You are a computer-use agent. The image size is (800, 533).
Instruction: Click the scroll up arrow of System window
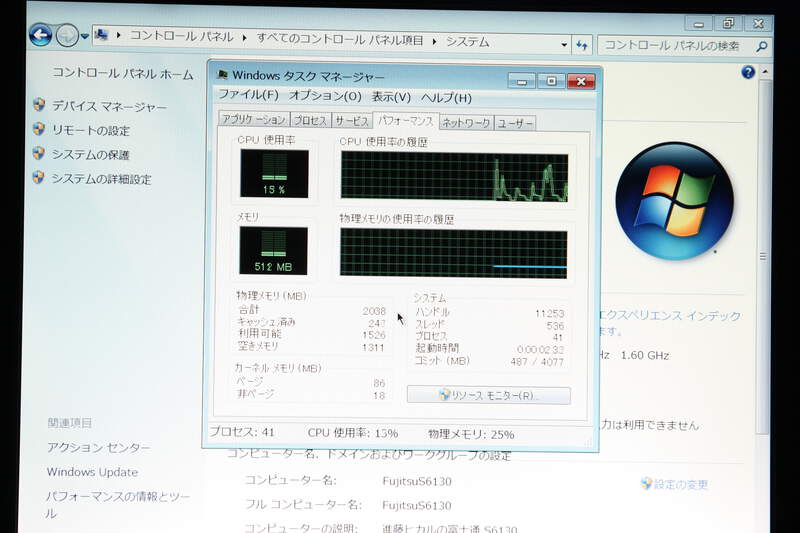[765, 72]
